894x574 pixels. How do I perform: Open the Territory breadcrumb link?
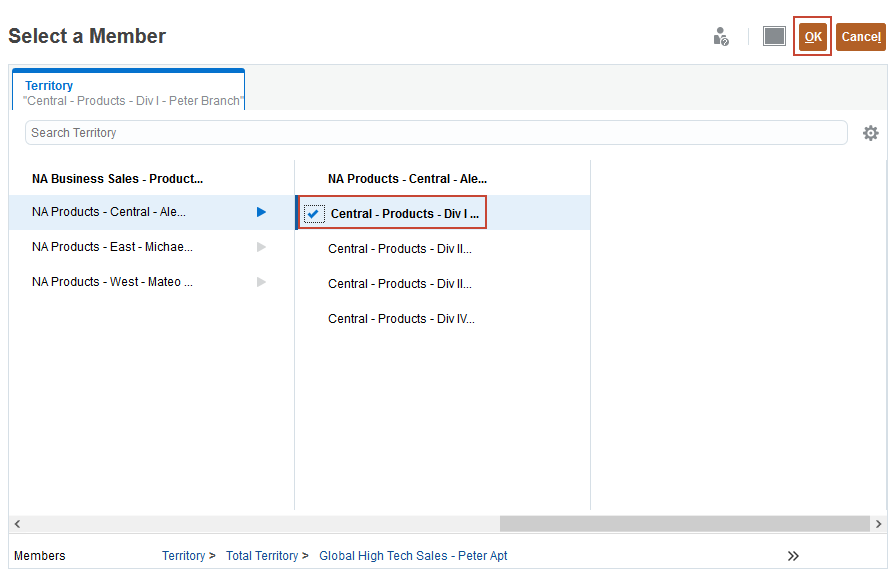pyautogui.click(x=183, y=556)
